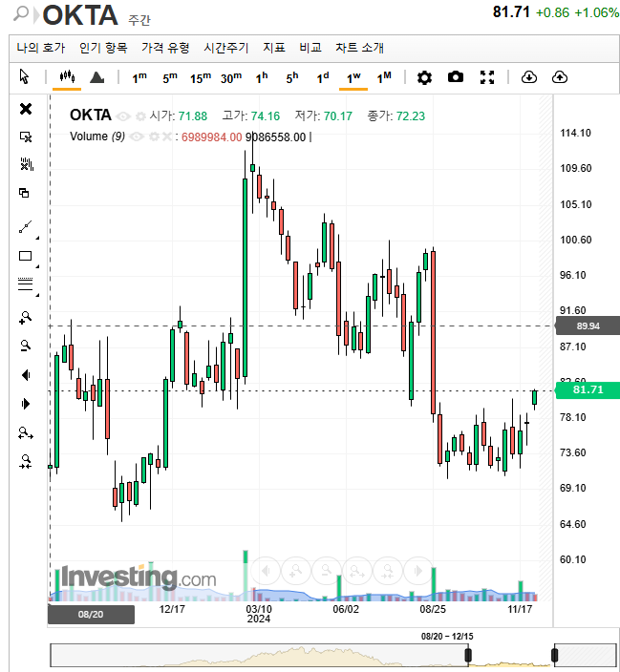Click the Volume (9) legend label

[x=97, y=136]
